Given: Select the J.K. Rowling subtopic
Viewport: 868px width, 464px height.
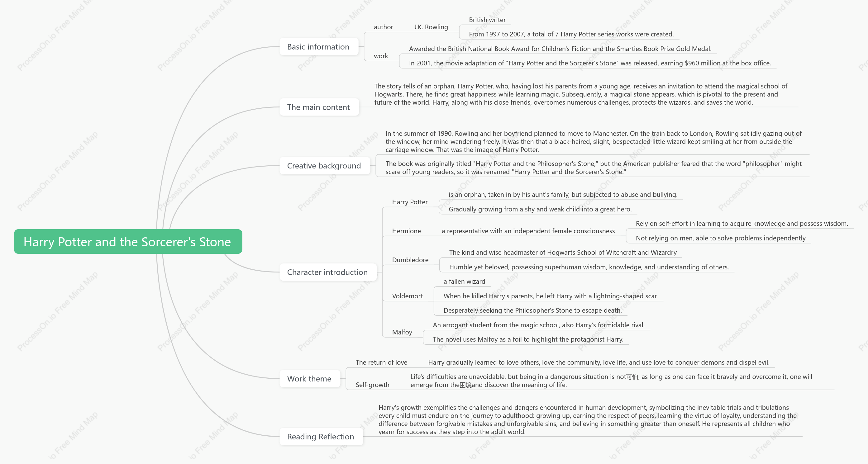Looking at the screenshot, I should click(431, 27).
